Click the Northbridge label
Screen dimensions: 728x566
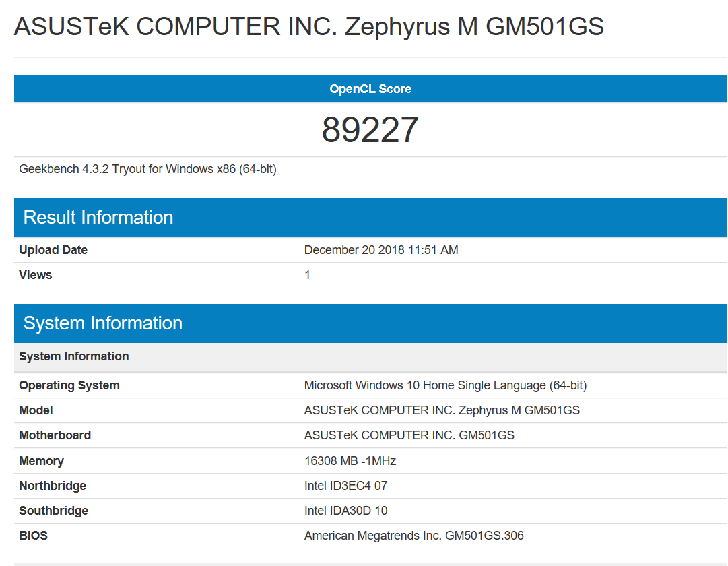[53, 486]
